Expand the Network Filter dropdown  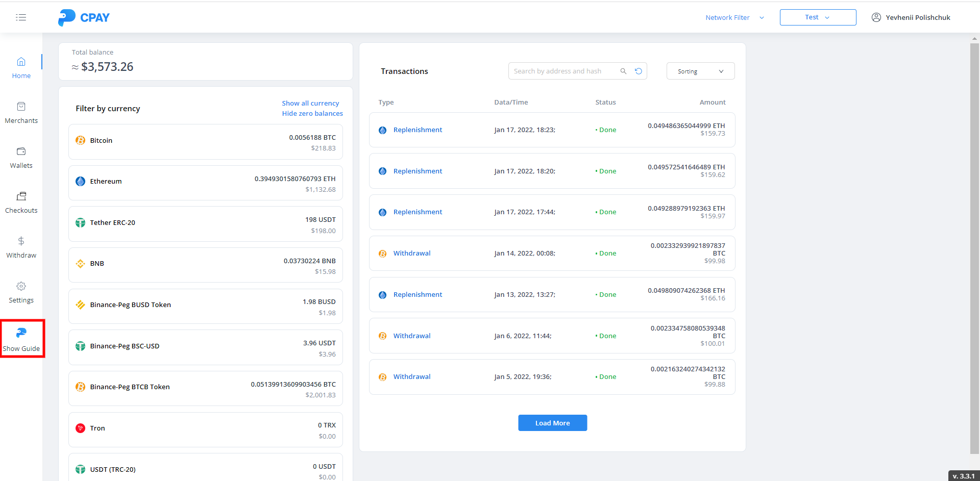click(x=734, y=18)
